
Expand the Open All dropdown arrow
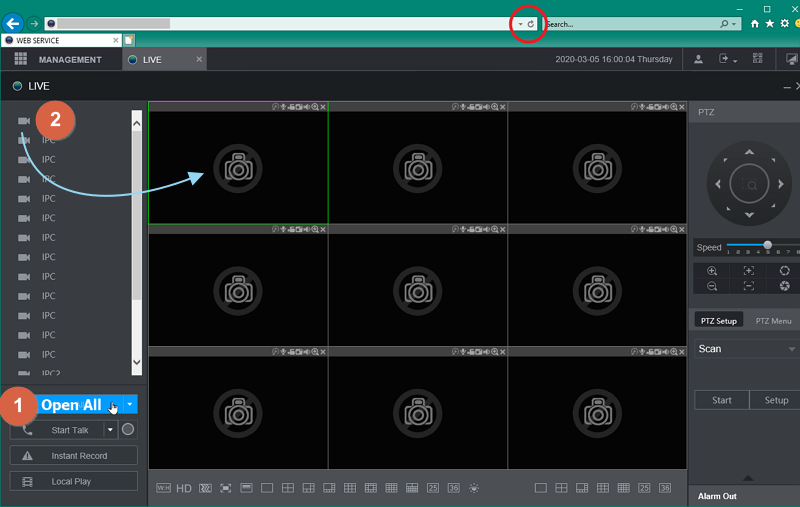(131, 405)
